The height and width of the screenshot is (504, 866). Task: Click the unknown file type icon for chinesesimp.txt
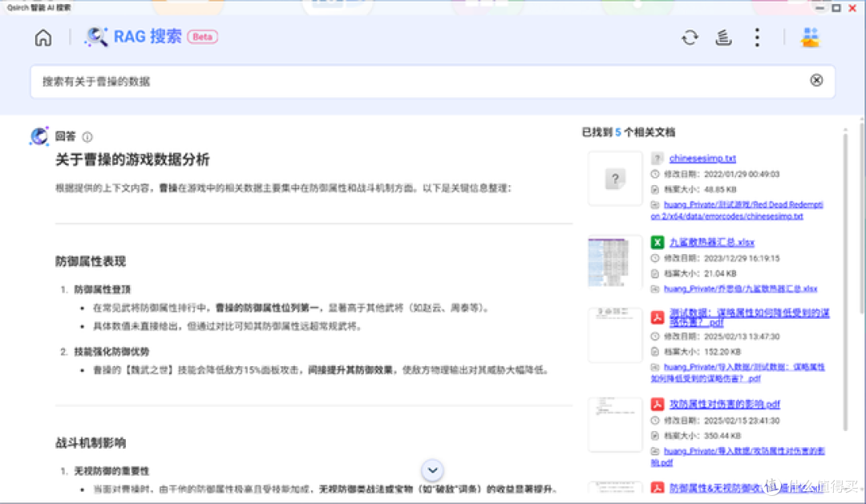tap(657, 159)
